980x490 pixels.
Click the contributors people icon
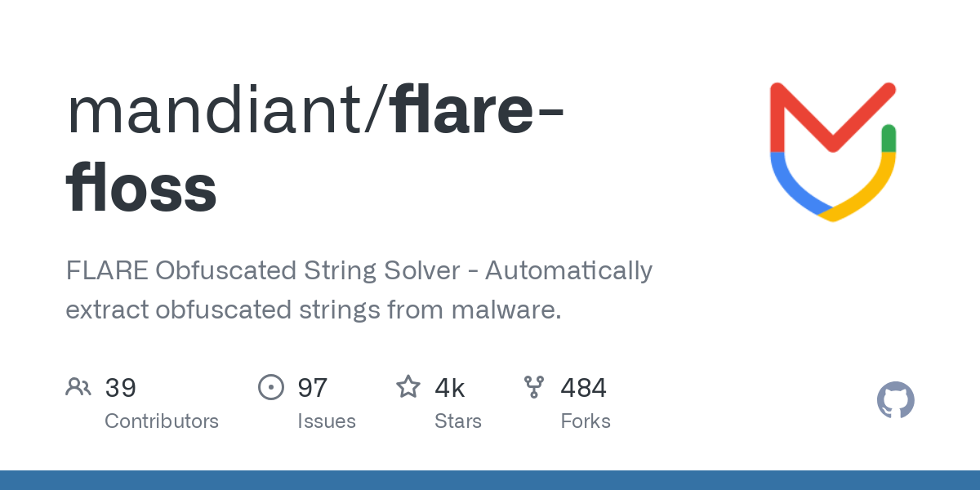point(78,387)
